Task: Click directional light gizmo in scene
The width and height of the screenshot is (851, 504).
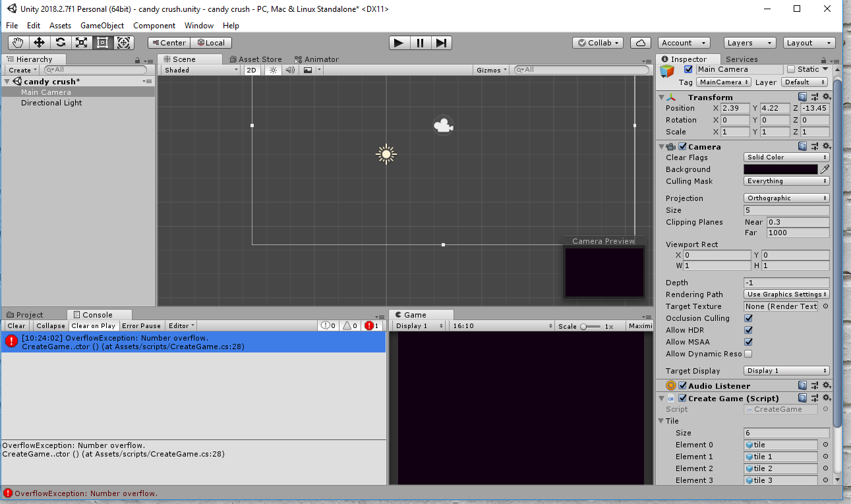Action: [x=386, y=154]
